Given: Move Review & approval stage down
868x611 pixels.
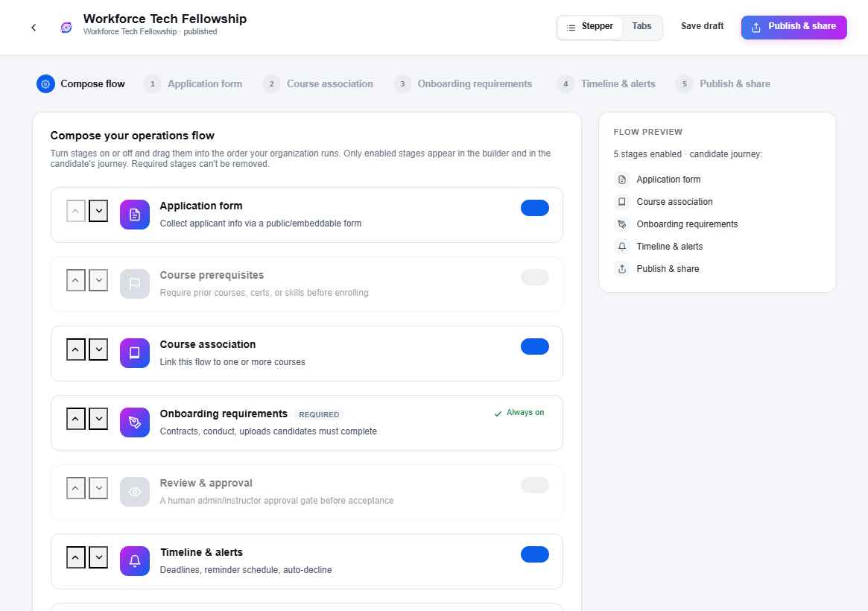Looking at the screenshot, I should coord(98,488).
